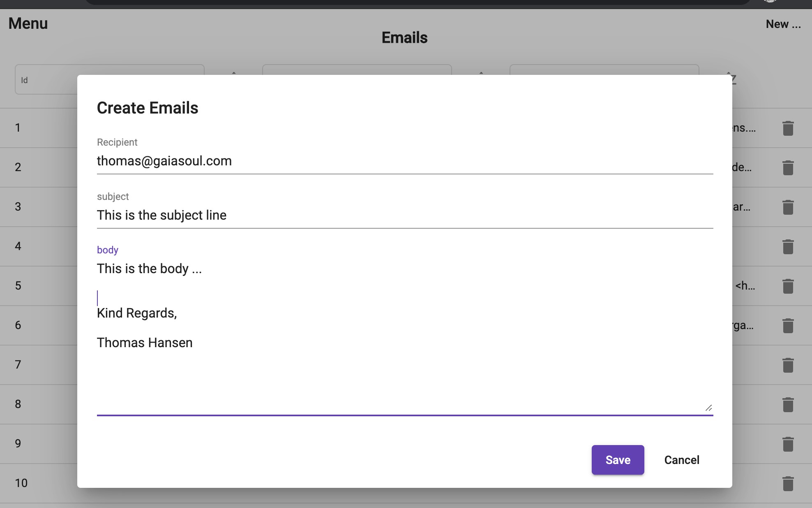Image resolution: width=812 pixels, height=508 pixels.
Task: Click trash icon beside row 6
Action: pos(788,326)
